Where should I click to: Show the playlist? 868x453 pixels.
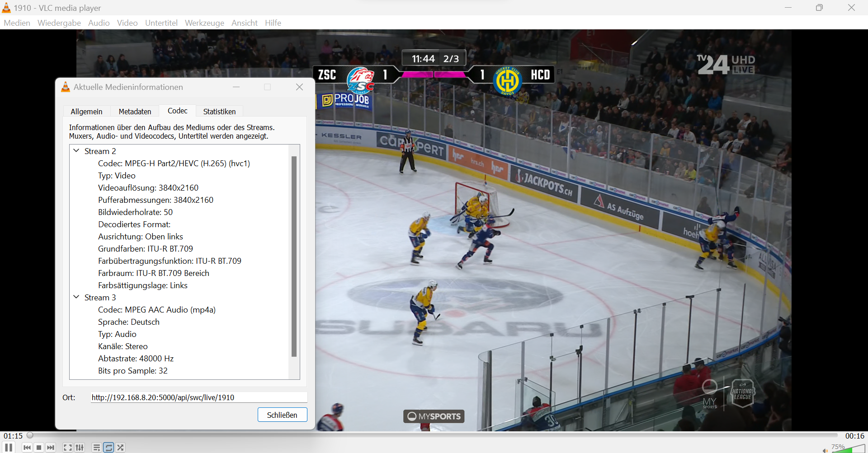click(96, 448)
